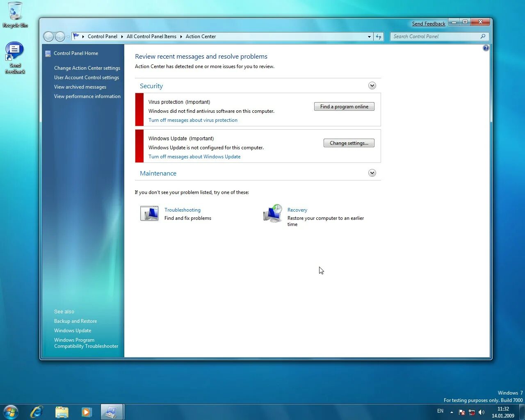Click All Control Panel Items breadcrumb
This screenshot has height=420, width=525.
click(x=151, y=37)
